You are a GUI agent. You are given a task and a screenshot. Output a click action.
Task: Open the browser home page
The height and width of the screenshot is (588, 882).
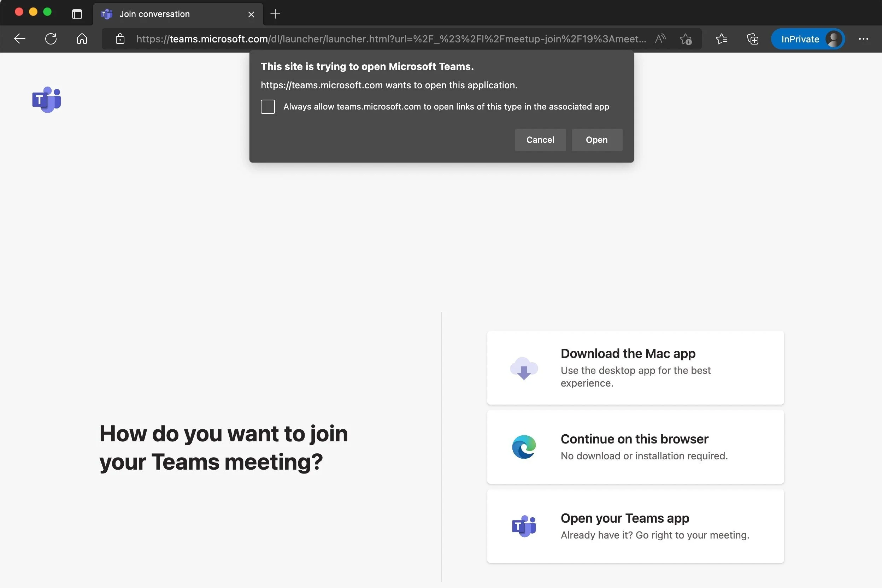click(82, 39)
